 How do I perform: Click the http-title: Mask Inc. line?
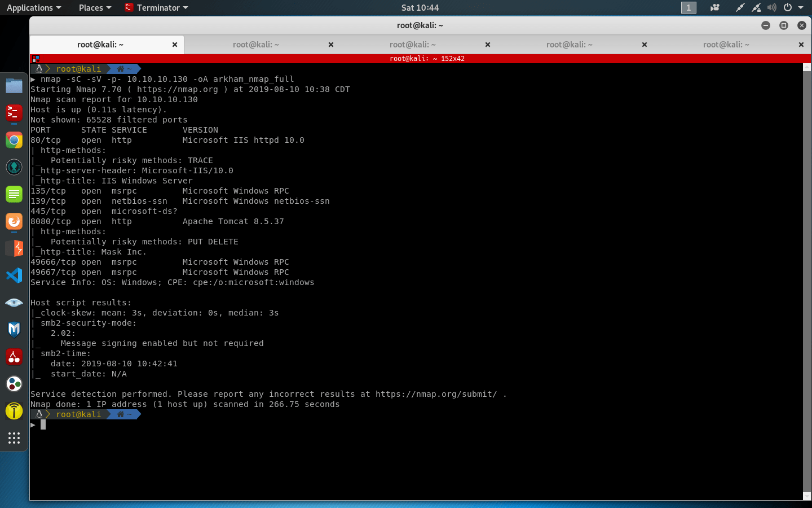pyautogui.click(x=89, y=252)
